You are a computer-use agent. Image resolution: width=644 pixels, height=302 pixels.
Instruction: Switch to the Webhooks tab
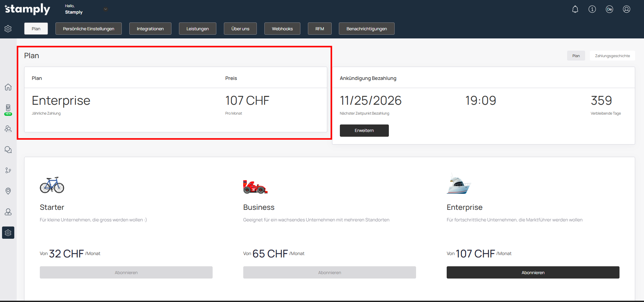coord(282,29)
